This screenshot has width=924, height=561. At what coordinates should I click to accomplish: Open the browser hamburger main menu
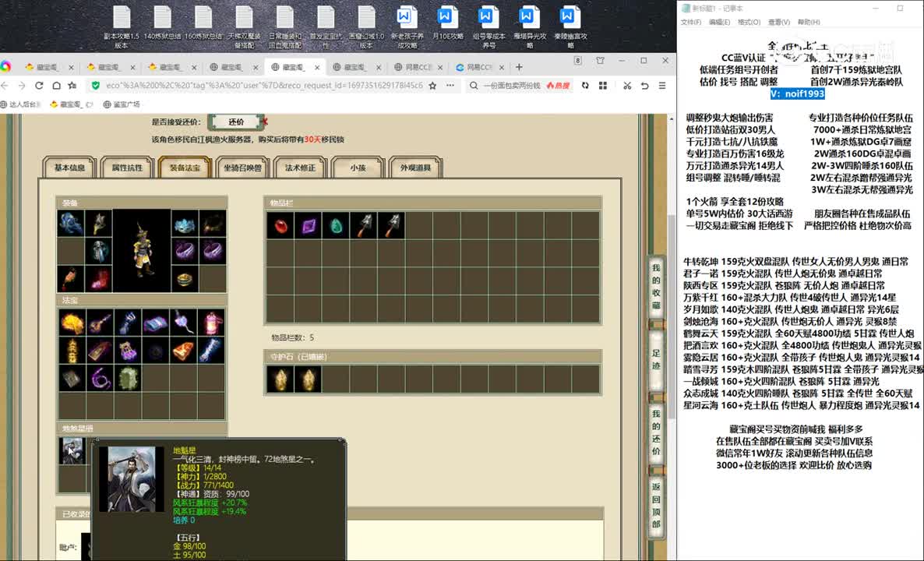pos(662,86)
